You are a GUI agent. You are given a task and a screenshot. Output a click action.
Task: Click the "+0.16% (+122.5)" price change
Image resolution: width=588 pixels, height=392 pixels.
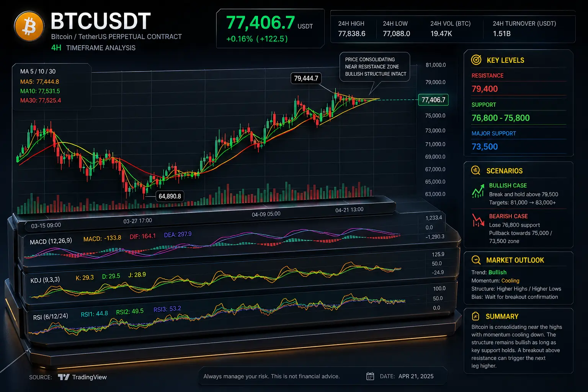pos(257,39)
